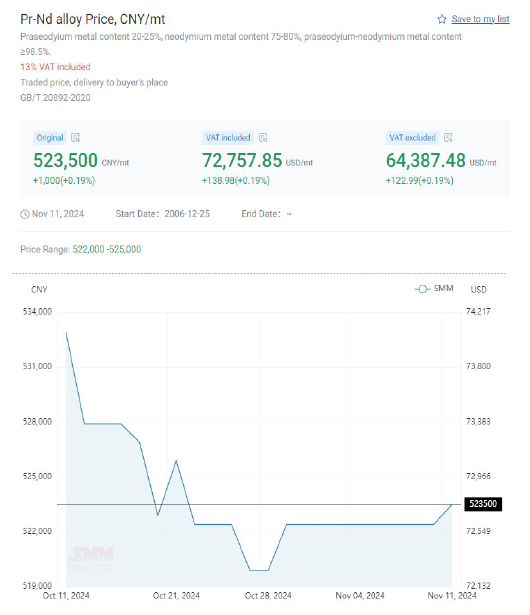This screenshot has height=615, width=530.
Task: Click the 74,217 USD axis label
Action: coord(478,312)
